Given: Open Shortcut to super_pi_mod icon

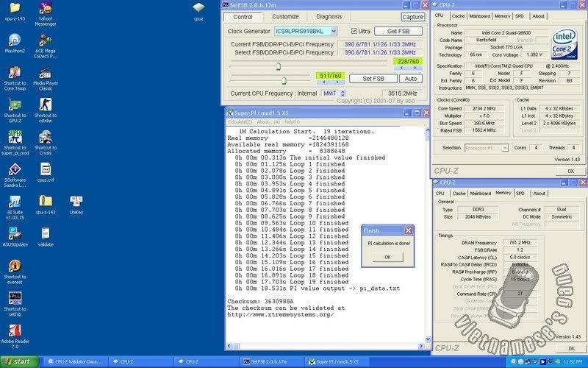Looking at the screenshot, I should (15, 143).
